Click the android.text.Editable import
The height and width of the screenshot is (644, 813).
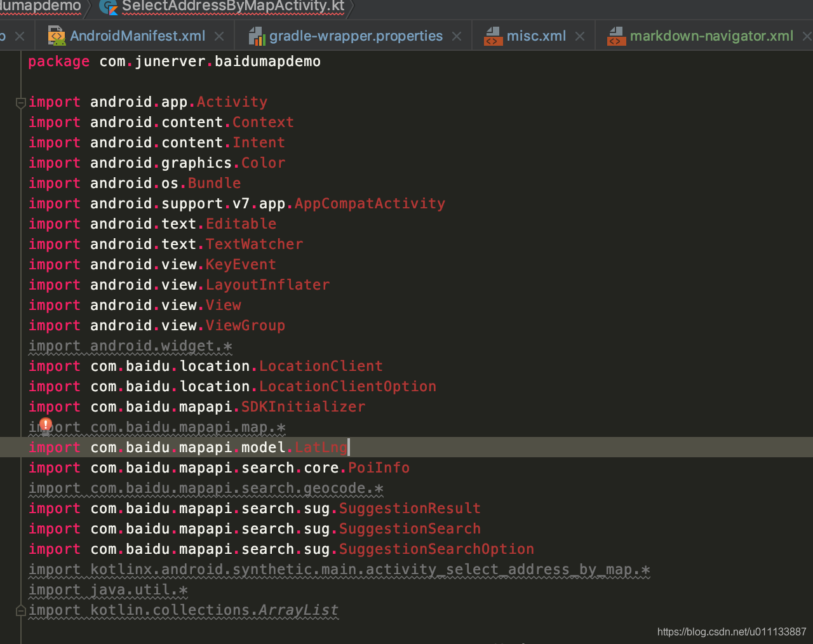pyautogui.click(x=152, y=224)
